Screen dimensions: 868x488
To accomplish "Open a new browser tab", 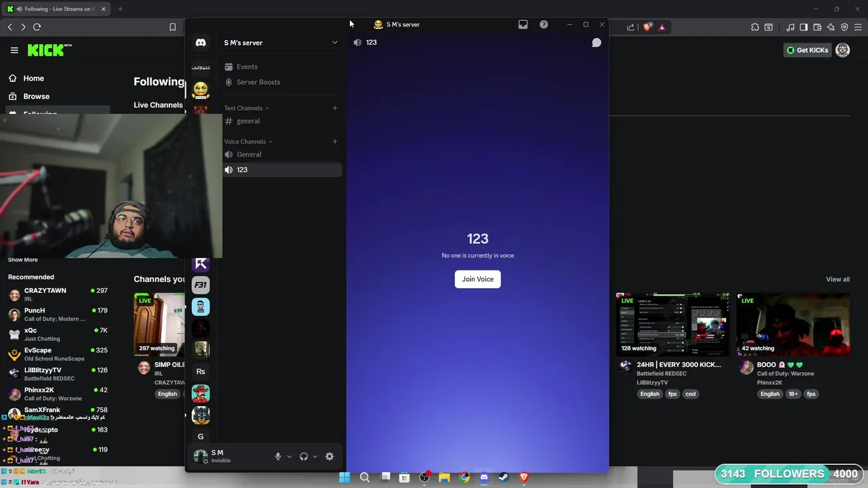I will click(120, 9).
